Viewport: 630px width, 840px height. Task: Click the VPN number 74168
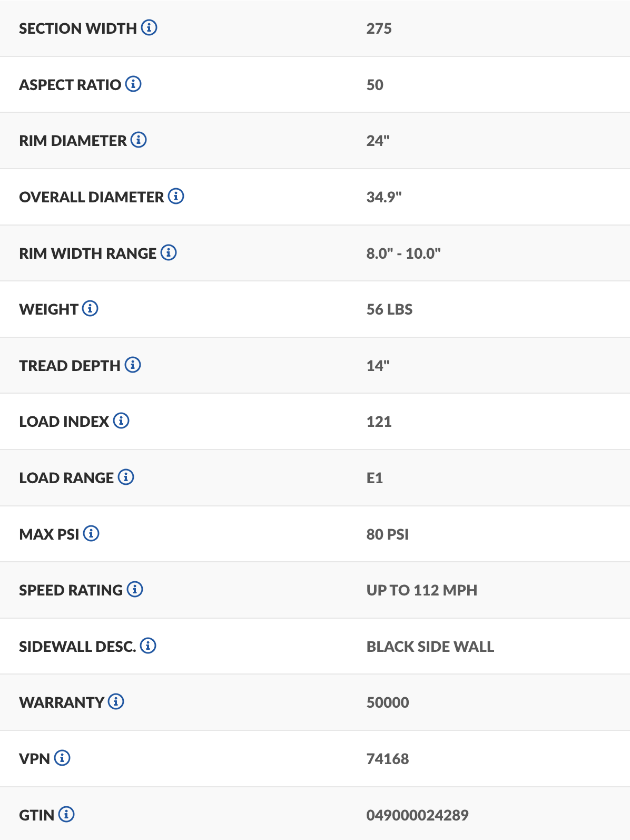[388, 759]
